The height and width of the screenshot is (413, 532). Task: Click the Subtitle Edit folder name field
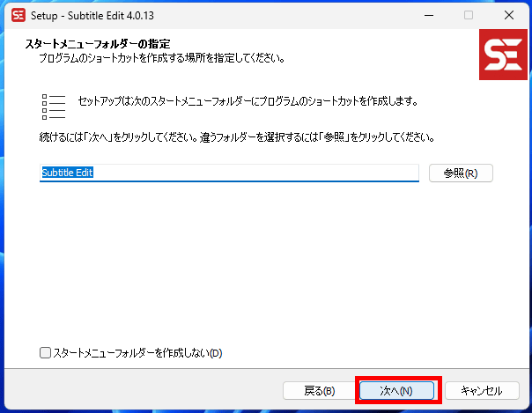[x=229, y=173]
